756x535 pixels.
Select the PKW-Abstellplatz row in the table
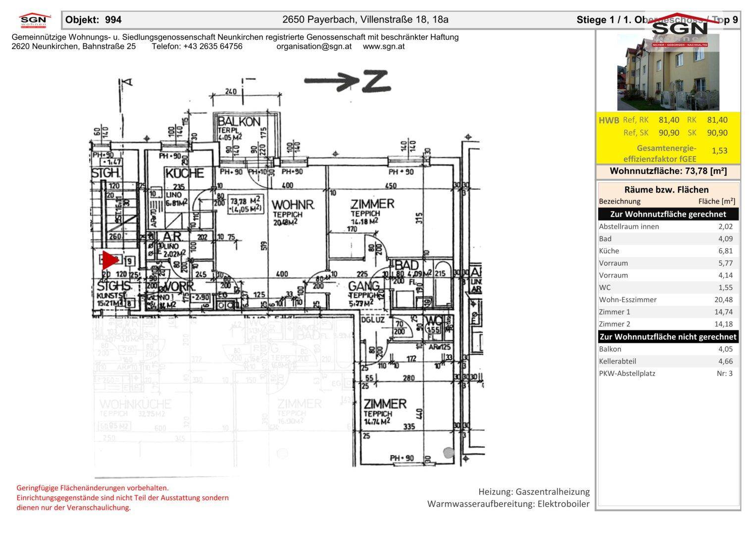pos(665,374)
